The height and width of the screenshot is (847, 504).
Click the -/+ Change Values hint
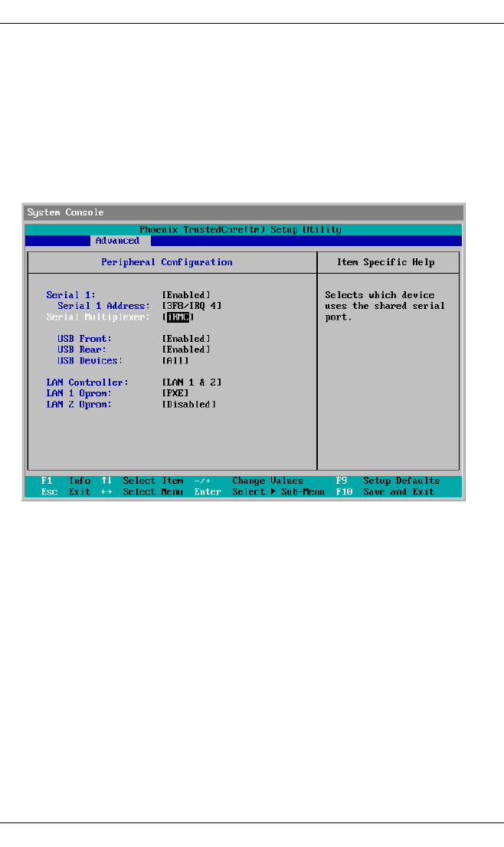pos(249,481)
